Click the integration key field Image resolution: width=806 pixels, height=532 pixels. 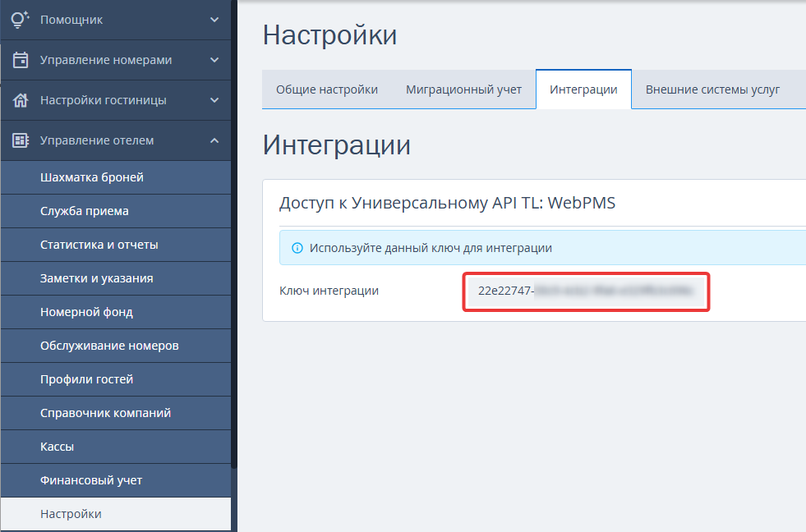pyautogui.click(x=586, y=291)
